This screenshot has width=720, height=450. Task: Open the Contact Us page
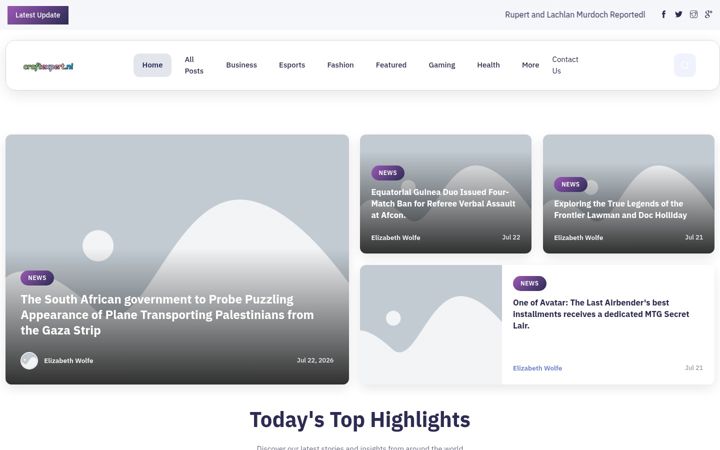click(565, 65)
